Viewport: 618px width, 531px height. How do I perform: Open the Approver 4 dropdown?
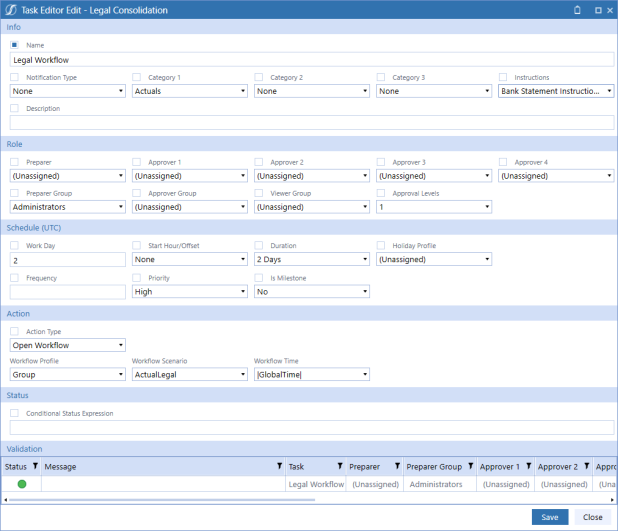click(x=556, y=176)
